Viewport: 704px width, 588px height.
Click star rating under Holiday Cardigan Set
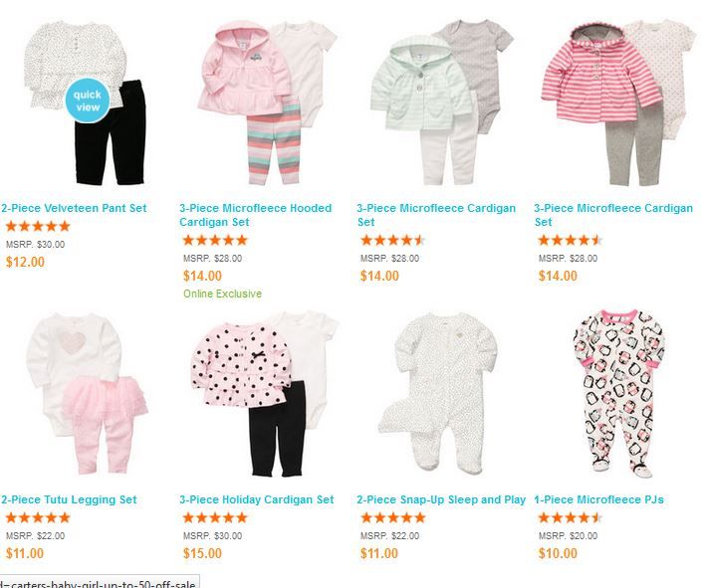215,517
